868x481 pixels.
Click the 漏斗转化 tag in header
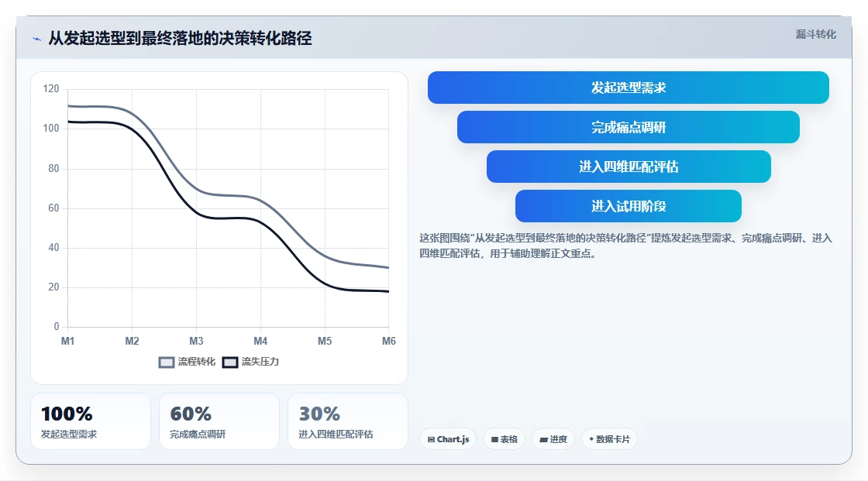815,34
